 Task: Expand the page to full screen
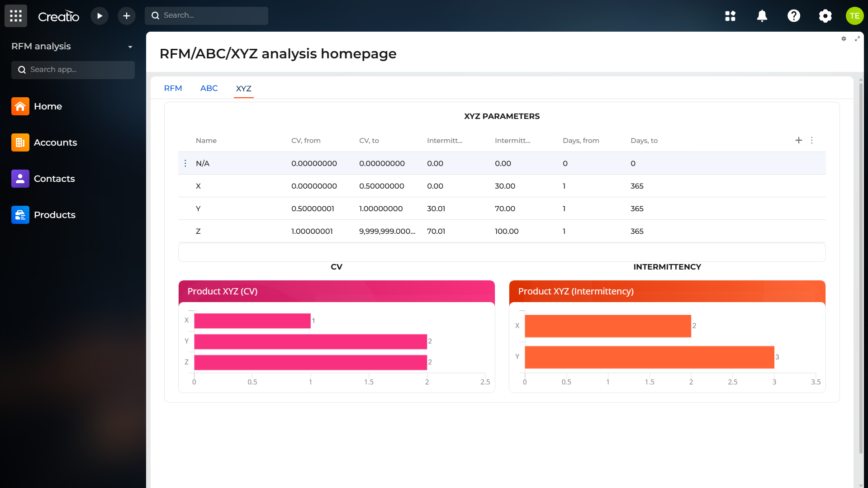point(857,39)
